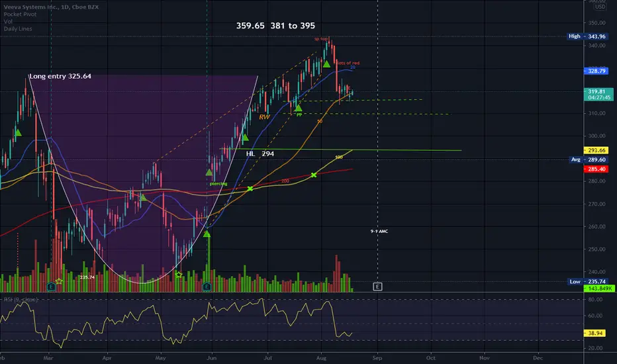Click the yellow 293.66 price tag
The height and width of the screenshot is (364, 617).
[x=596, y=150]
